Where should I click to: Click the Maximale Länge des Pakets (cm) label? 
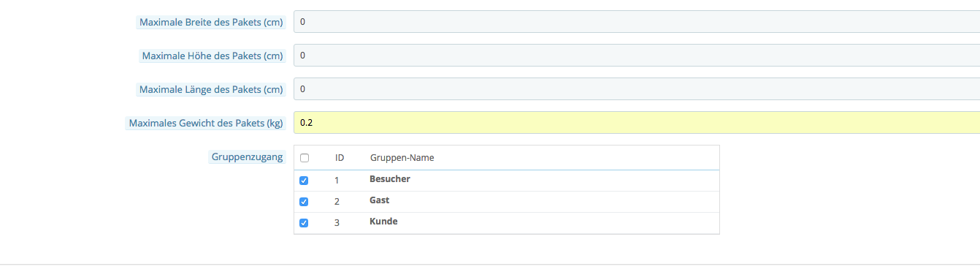coord(211,89)
